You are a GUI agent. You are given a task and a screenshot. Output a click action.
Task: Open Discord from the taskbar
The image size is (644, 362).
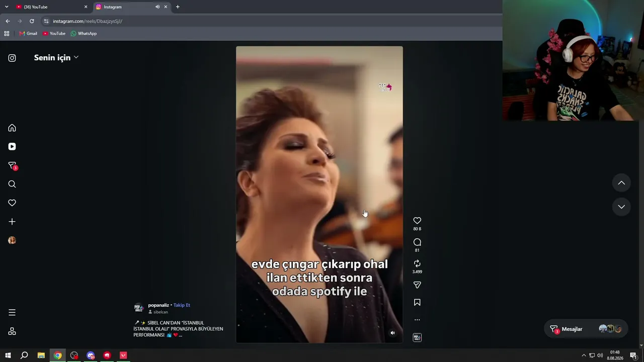(x=91, y=355)
